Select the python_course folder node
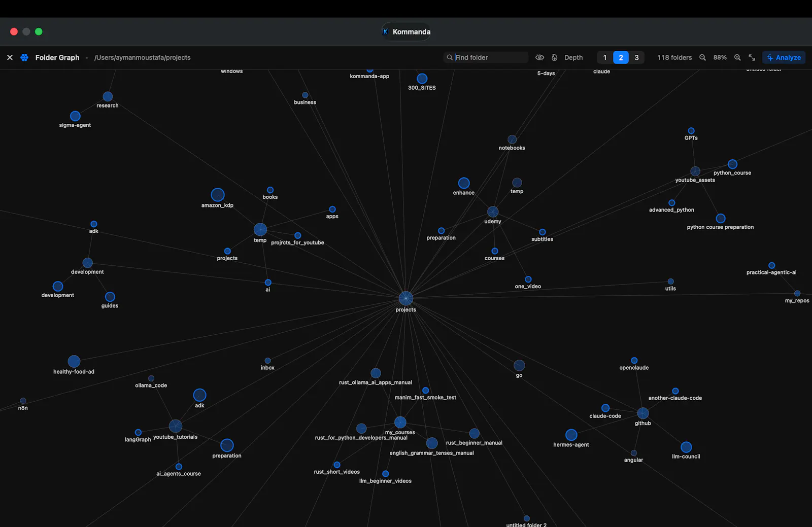 point(732,164)
